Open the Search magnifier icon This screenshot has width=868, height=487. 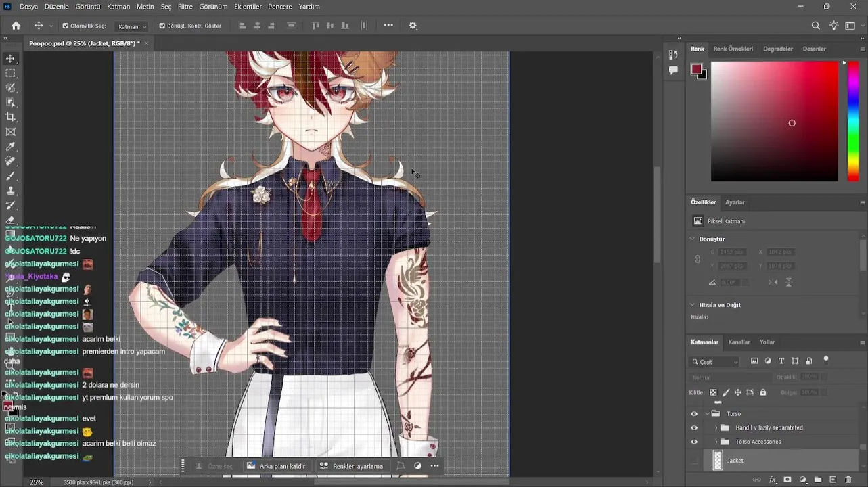(815, 26)
